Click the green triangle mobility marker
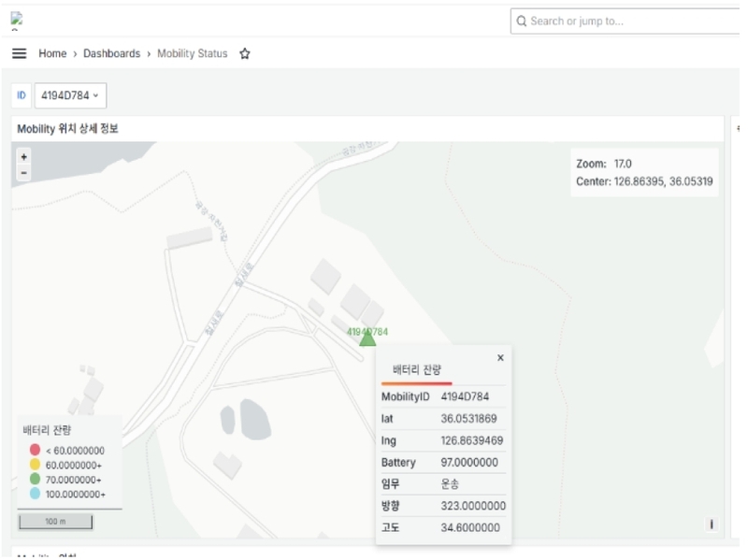This screenshot has width=748, height=560. click(x=367, y=338)
